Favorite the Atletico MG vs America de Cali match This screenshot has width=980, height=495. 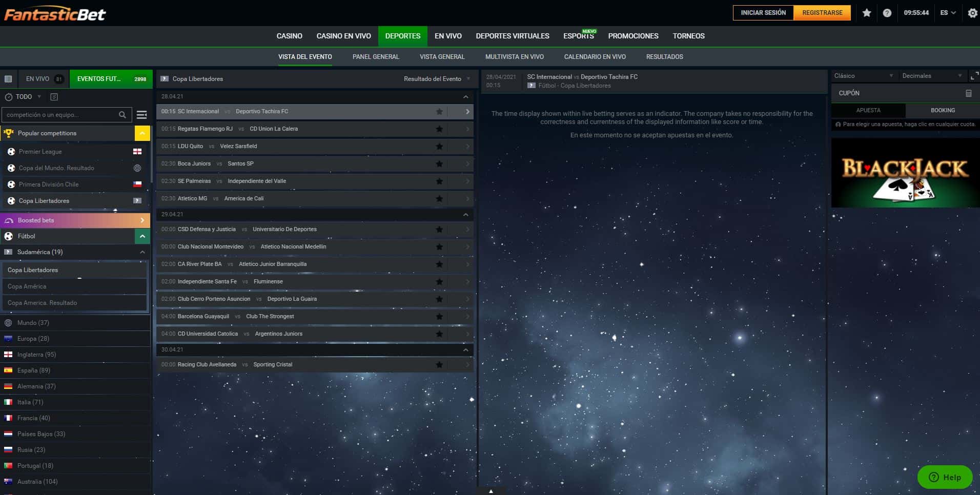[x=439, y=199]
